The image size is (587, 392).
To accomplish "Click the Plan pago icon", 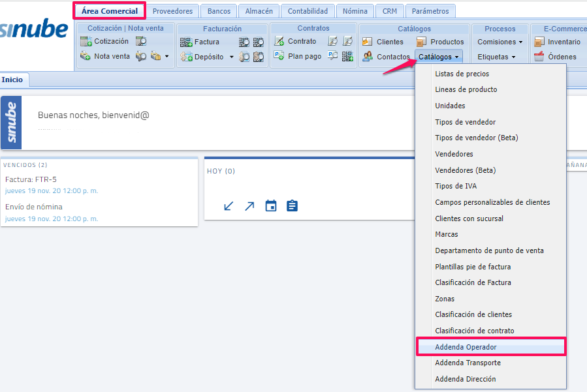I will tap(279, 56).
